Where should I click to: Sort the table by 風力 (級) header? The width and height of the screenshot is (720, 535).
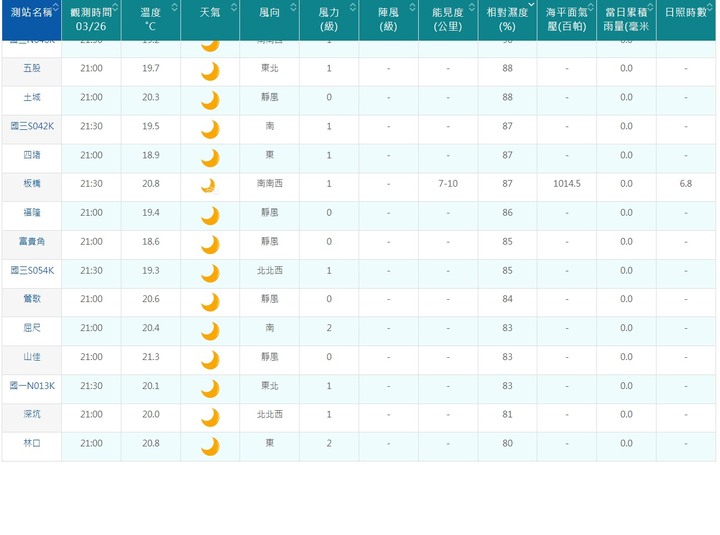tap(329, 19)
